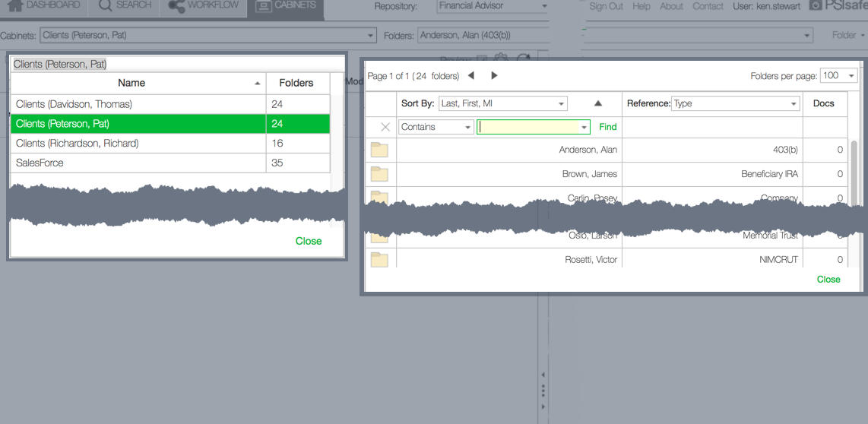Close the cabinets list popup
Image resolution: width=868 pixels, height=424 pixels.
[309, 241]
